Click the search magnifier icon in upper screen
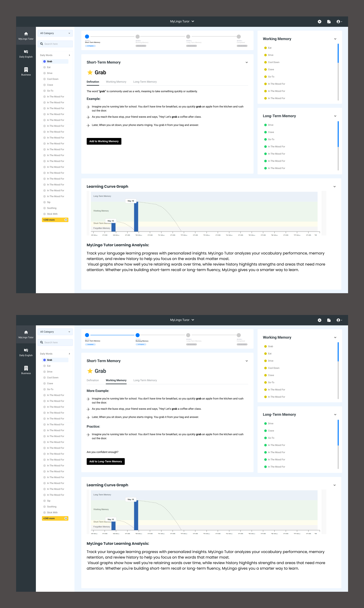364x608 pixels. click(42, 44)
